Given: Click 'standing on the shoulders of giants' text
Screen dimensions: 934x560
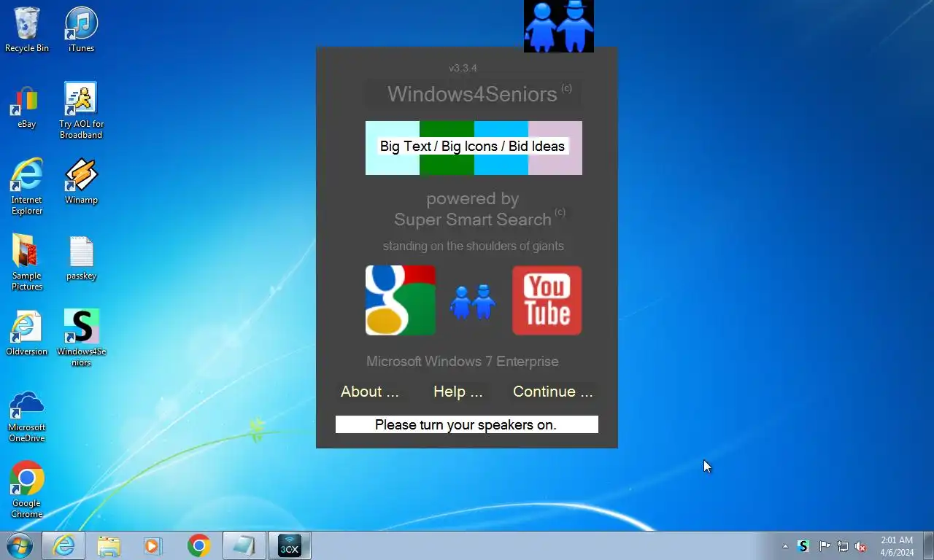Looking at the screenshot, I should (474, 246).
